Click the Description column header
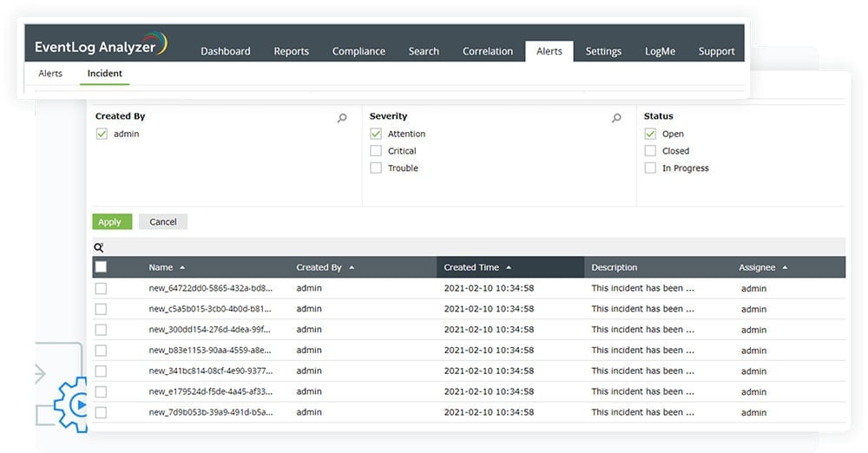Viewport: 868px width, 453px height. [x=614, y=267]
